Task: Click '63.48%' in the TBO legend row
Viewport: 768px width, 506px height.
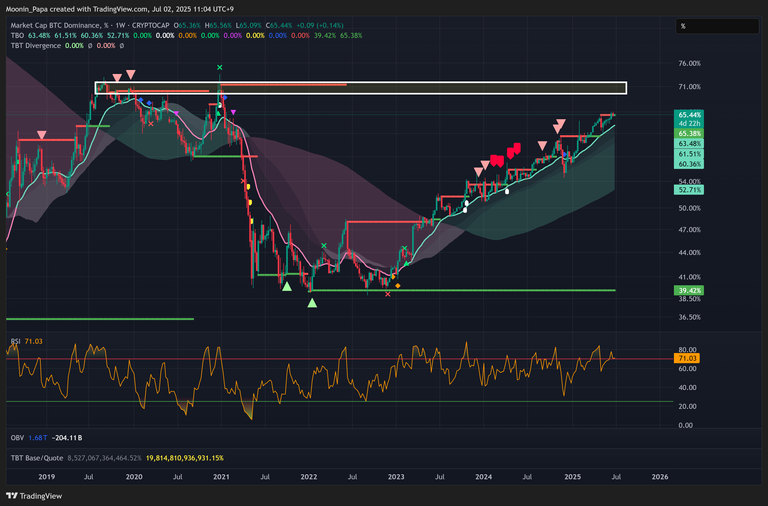Action: click(39, 35)
